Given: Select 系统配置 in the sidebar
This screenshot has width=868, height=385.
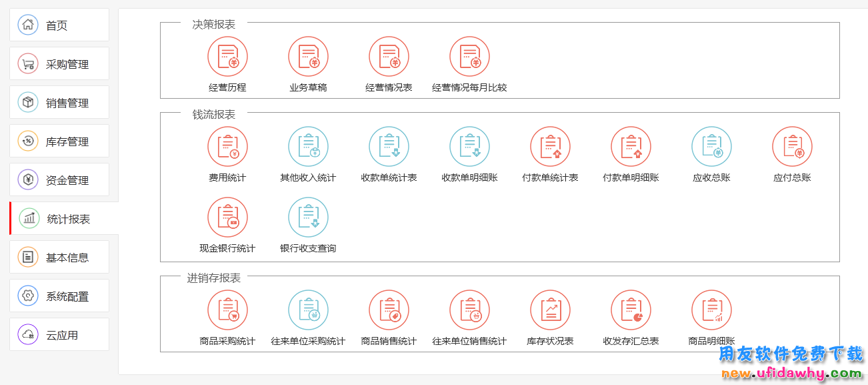Looking at the screenshot, I should 59,296.
